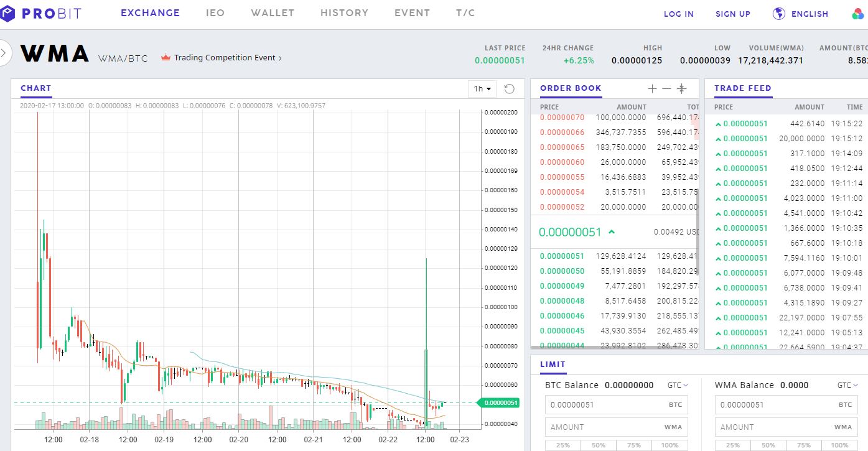Click the globe language icon
The width and height of the screenshot is (868, 451).
click(779, 13)
